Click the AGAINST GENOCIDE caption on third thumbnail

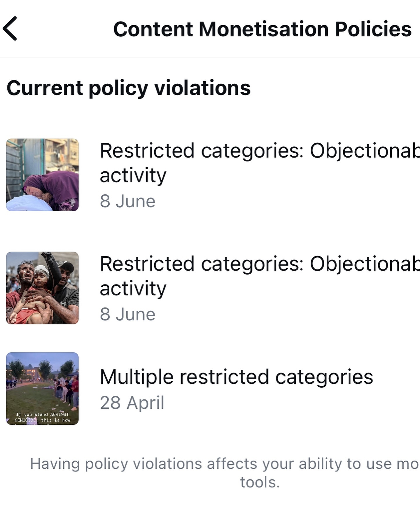(x=42, y=417)
